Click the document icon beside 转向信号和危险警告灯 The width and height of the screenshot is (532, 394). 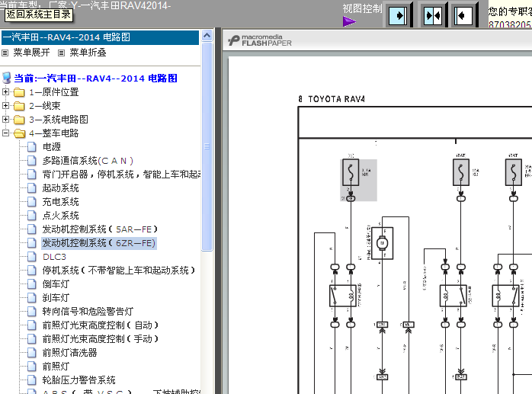click(x=31, y=312)
